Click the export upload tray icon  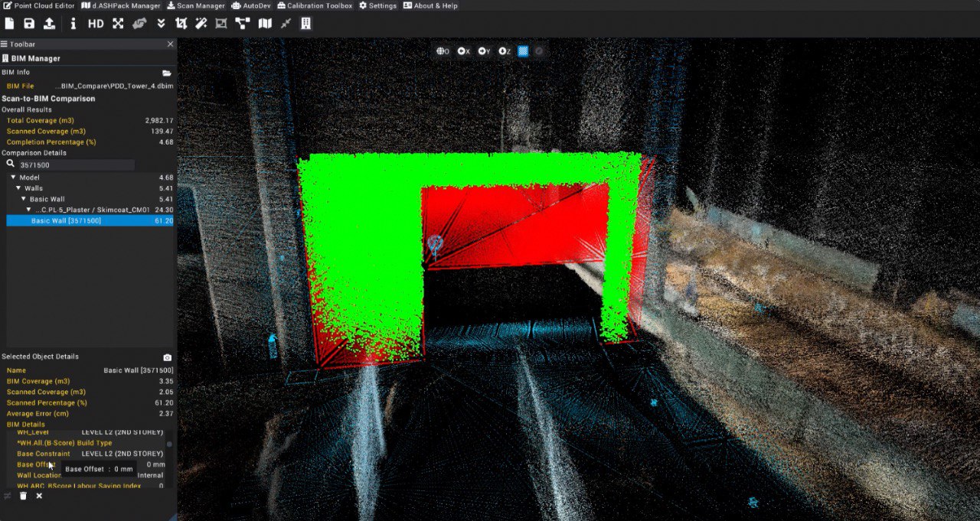(49, 24)
